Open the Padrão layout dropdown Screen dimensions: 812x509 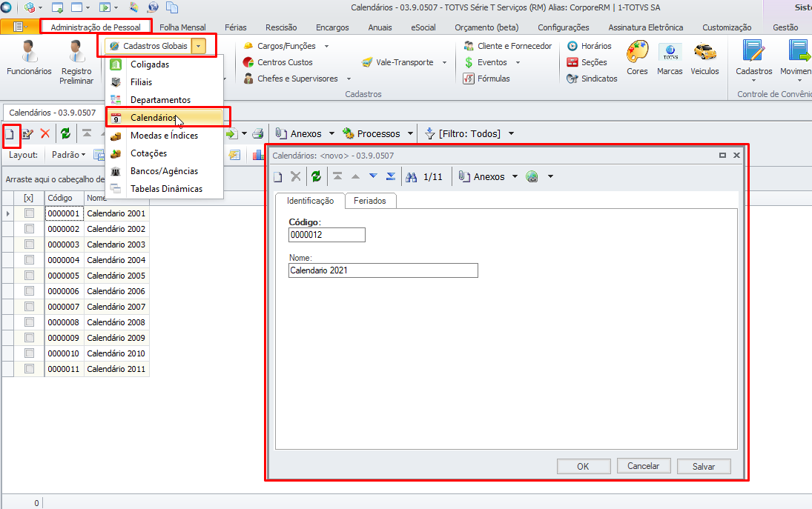click(68, 155)
